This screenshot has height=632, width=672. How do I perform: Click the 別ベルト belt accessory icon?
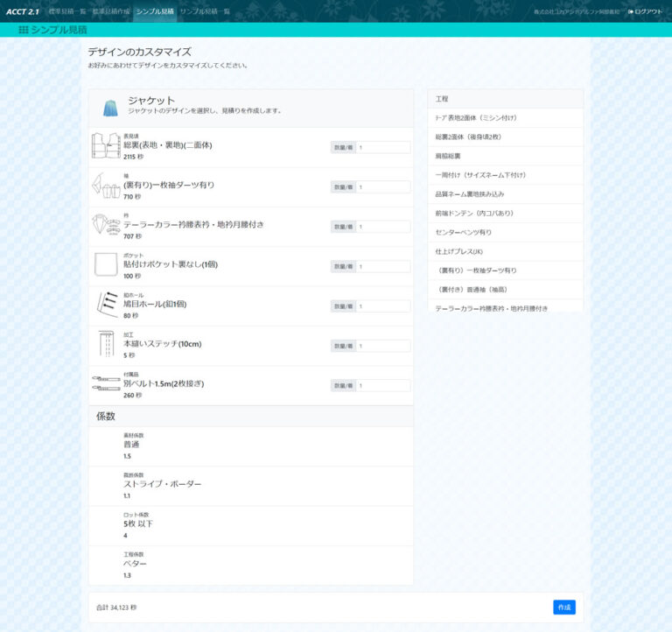(106, 383)
